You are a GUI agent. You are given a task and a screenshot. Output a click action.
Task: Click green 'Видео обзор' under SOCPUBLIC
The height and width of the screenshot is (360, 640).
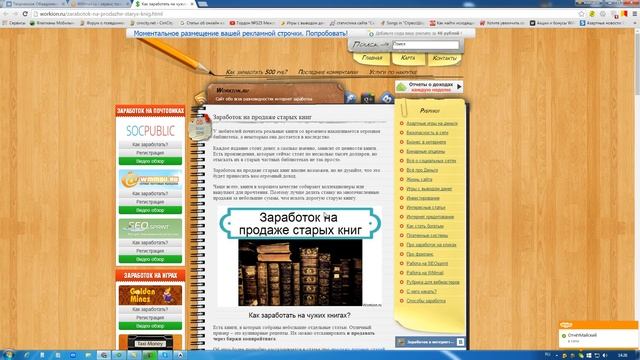[x=150, y=161]
